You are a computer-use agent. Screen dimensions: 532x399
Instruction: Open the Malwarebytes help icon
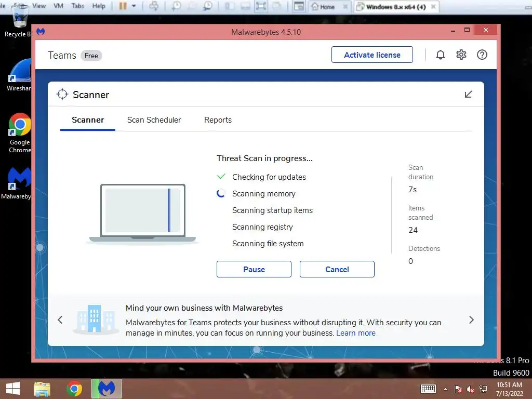[x=482, y=55]
